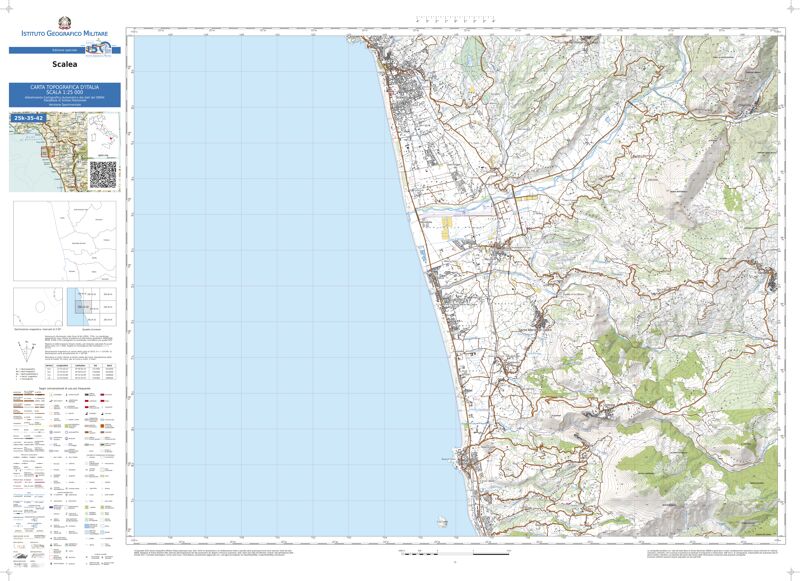Click the administrative boundaries diagram

pos(64,240)
